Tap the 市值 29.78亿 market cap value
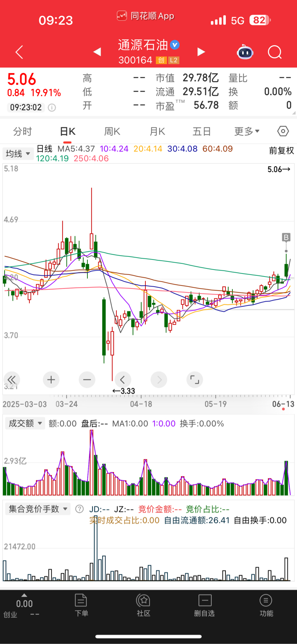The width and height of the screenshot is (297, 644). coord(187,78)
